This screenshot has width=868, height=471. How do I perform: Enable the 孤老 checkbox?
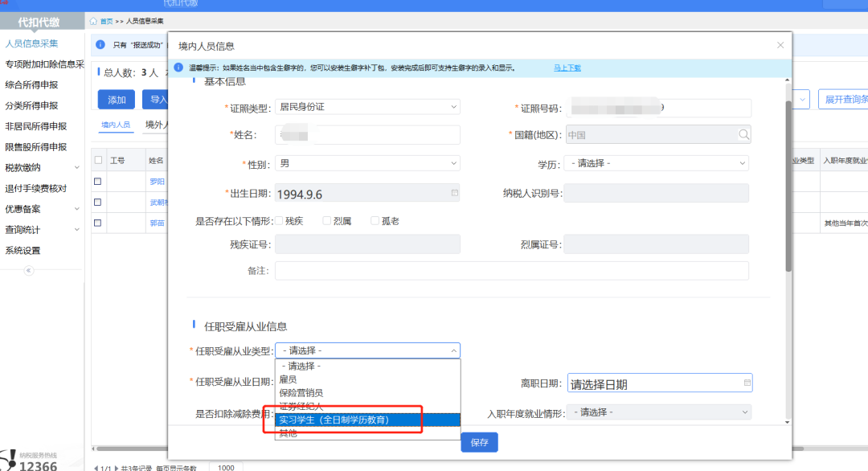[x=375, y=220]
